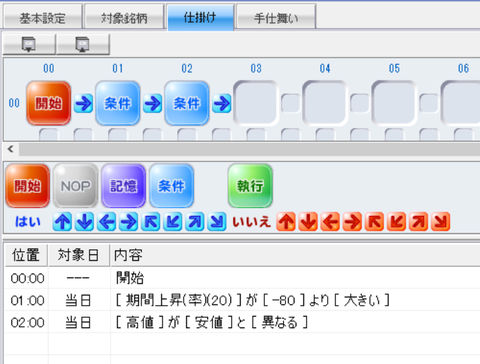The image size is (480, 364).
Task: Choose the blue はい up-left diagonal arrow
Action: coord(151,222)
